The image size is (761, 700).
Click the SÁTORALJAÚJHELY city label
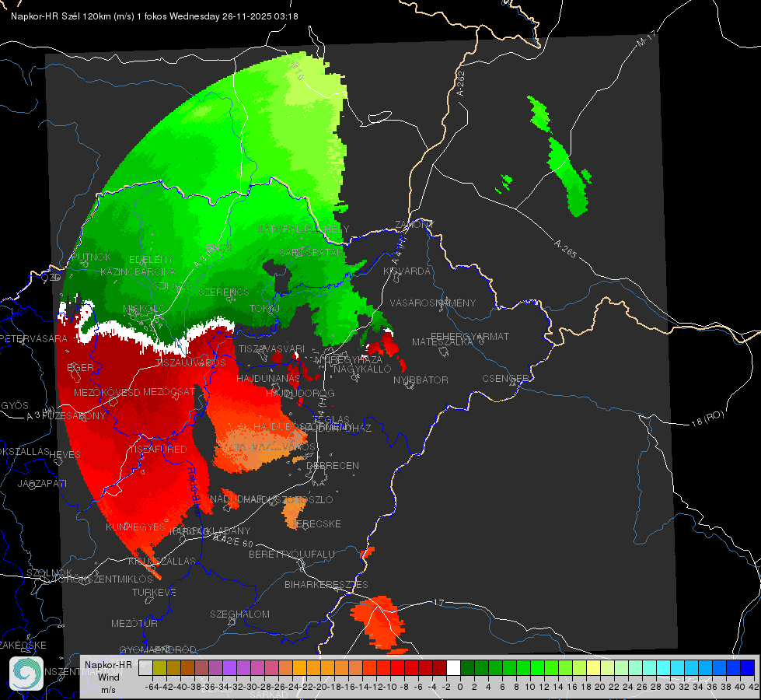click(x=303, y=229)
